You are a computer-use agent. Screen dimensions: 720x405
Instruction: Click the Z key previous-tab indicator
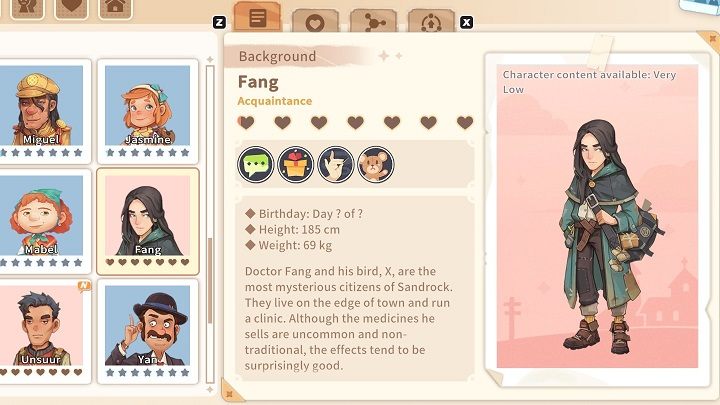(x=219, y=22)
